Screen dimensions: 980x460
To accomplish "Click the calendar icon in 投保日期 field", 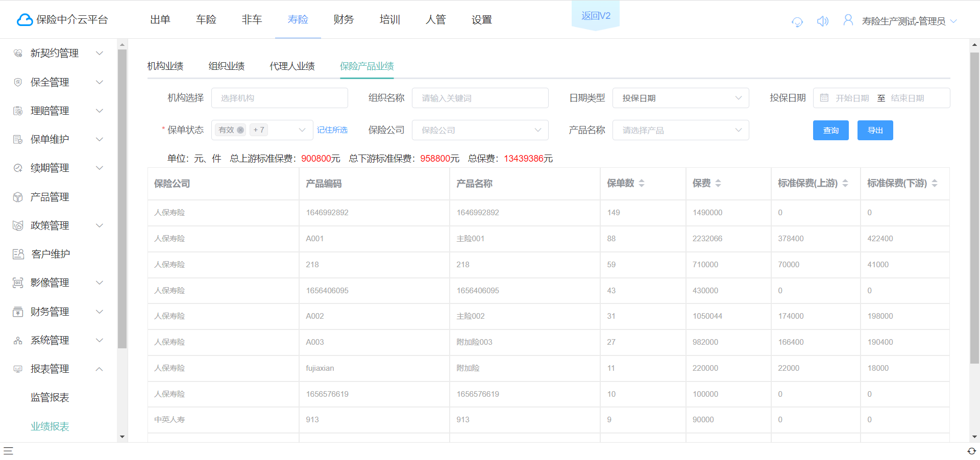I will 824,98.
